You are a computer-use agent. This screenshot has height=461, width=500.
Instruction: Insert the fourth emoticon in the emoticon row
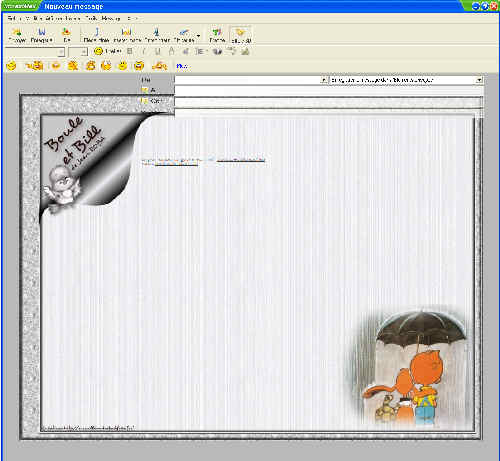pos(73,66)
